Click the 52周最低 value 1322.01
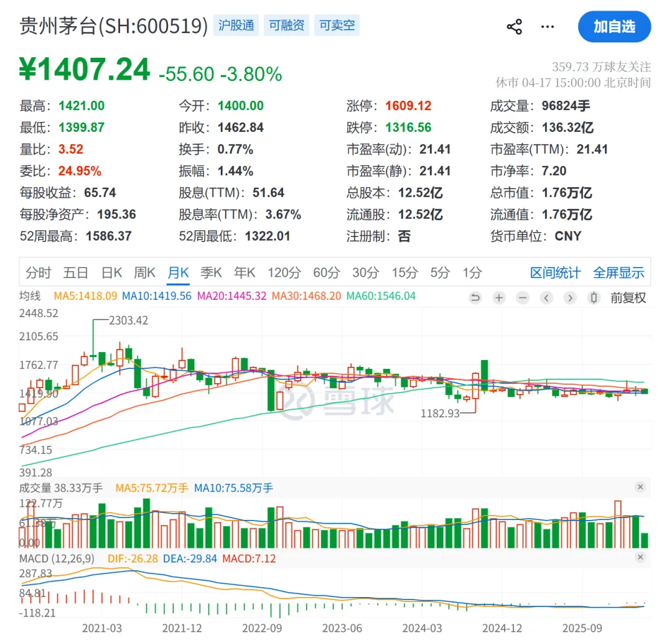This screenshot has width=672, height=640. pos(268,236)
